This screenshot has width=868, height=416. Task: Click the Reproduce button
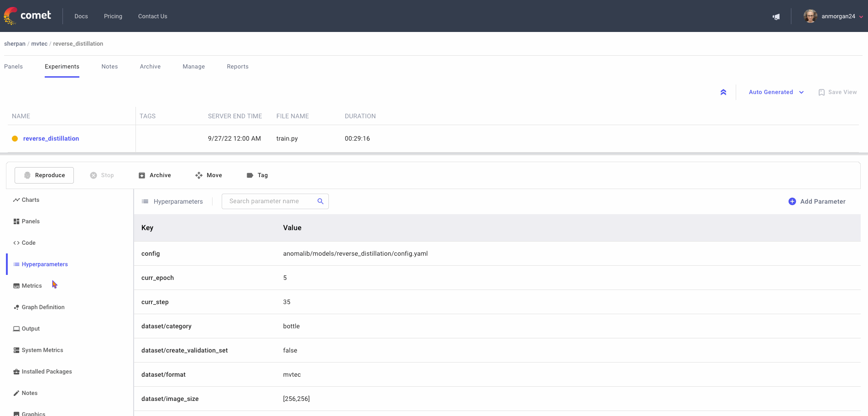point(44,175)
